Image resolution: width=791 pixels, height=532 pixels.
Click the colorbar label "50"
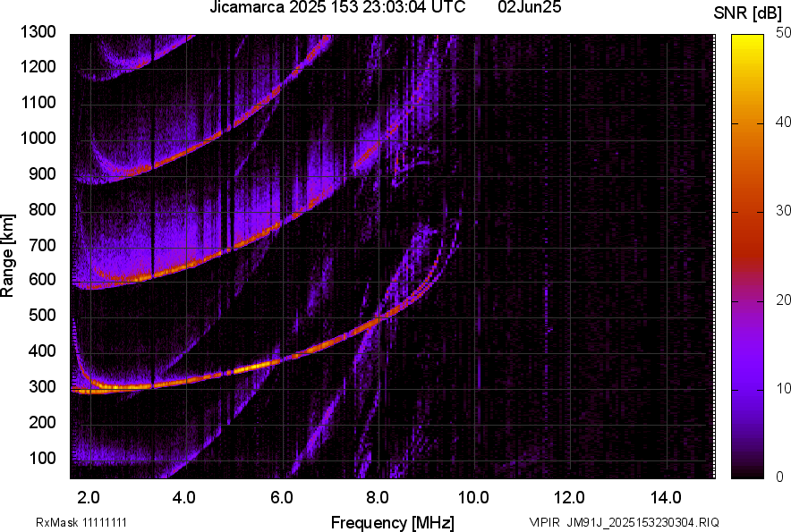point(783,33)
